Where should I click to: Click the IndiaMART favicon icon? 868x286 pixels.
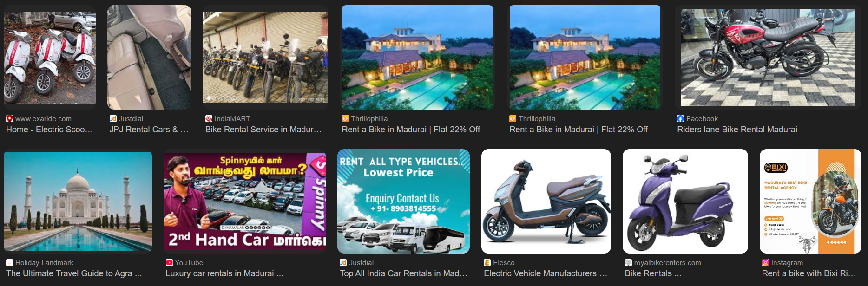click(209, 119)
